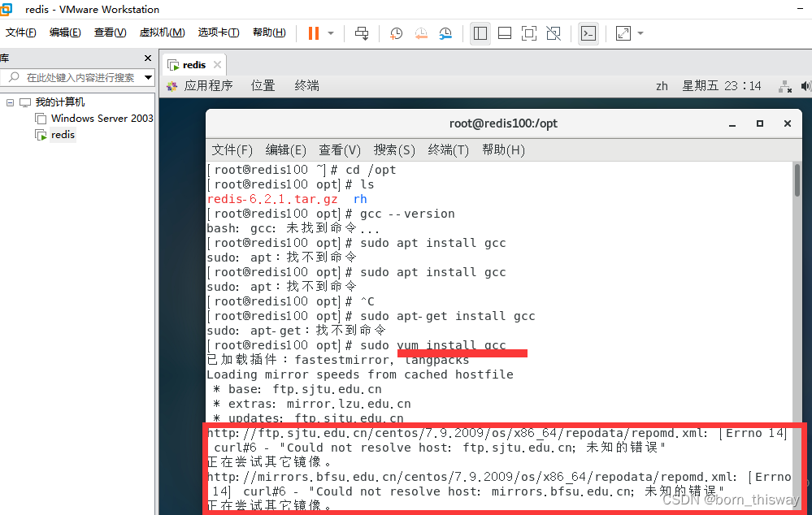
Task: Toggle the library sidebar view icon
Action: 480,33
